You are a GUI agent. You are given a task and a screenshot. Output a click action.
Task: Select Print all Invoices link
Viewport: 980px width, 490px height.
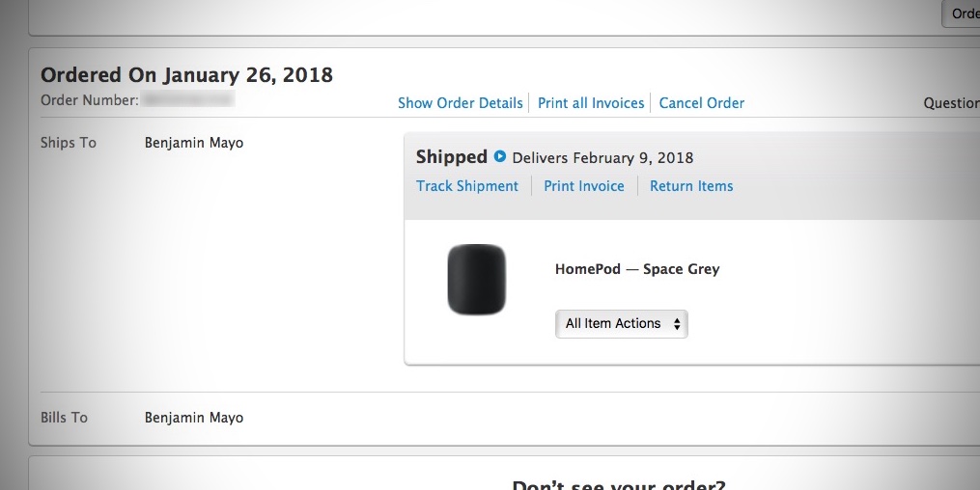point(591,103)
